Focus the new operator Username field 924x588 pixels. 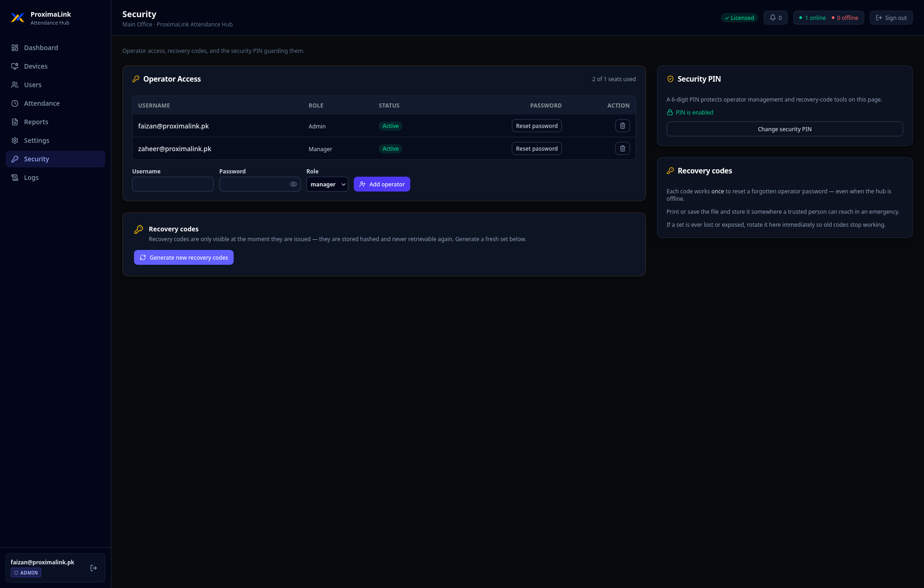coord(173,184)
